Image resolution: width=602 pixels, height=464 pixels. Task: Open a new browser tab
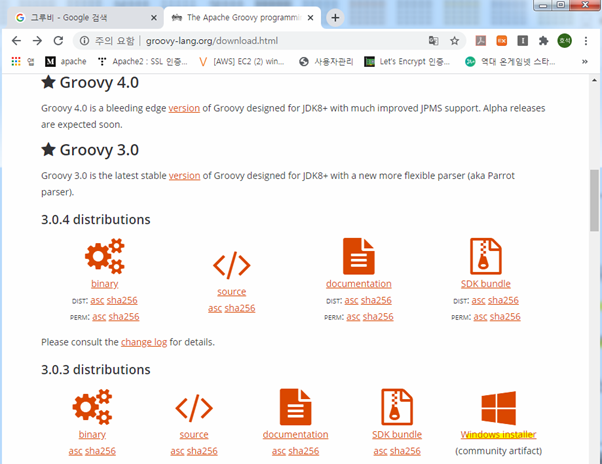pyautogui.click(x=335, y=18)
